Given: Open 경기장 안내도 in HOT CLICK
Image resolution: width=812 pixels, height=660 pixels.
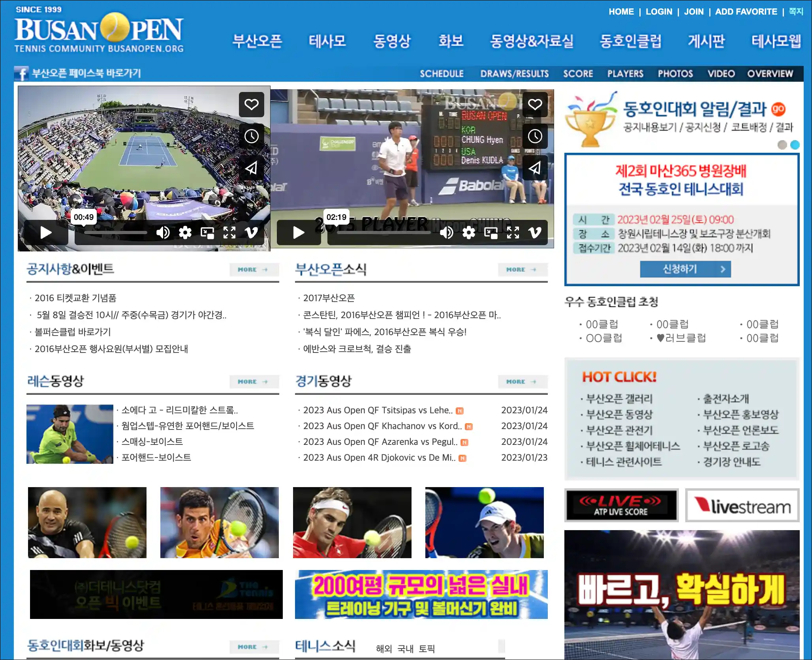Looking at the screenshot, I should (732, 462).
